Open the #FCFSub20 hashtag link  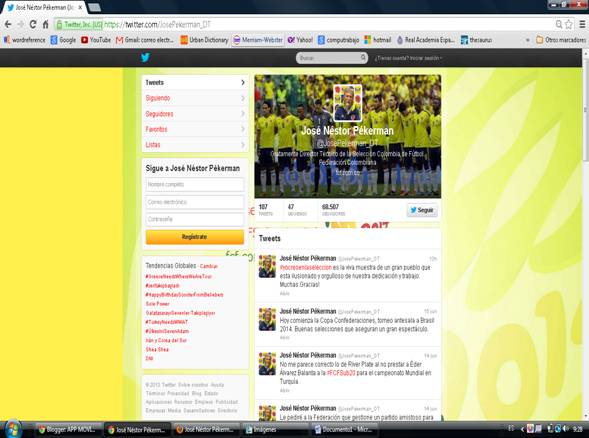341,373
